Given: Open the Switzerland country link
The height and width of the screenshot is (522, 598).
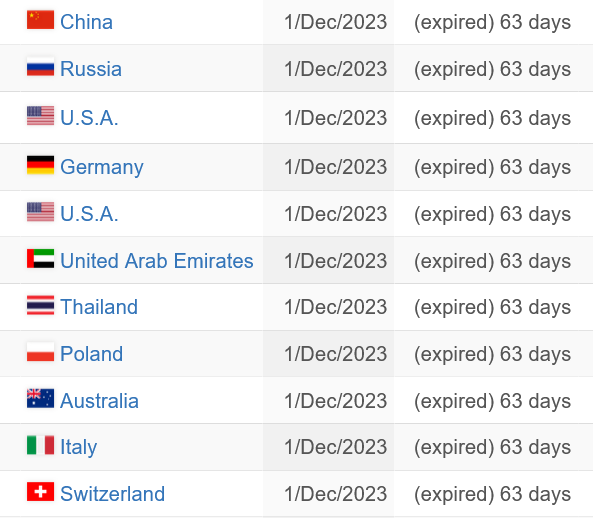Looking at the screenshot, I should pos(113,494).
